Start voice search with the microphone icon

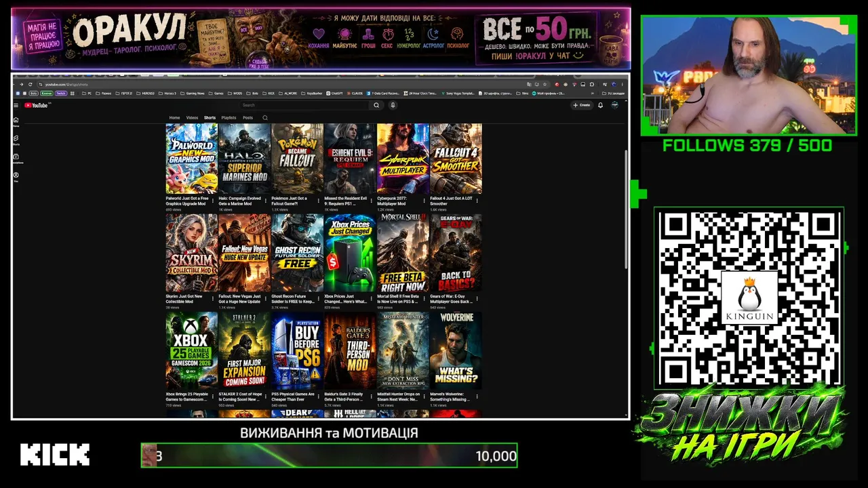click(x=393, y=105)
